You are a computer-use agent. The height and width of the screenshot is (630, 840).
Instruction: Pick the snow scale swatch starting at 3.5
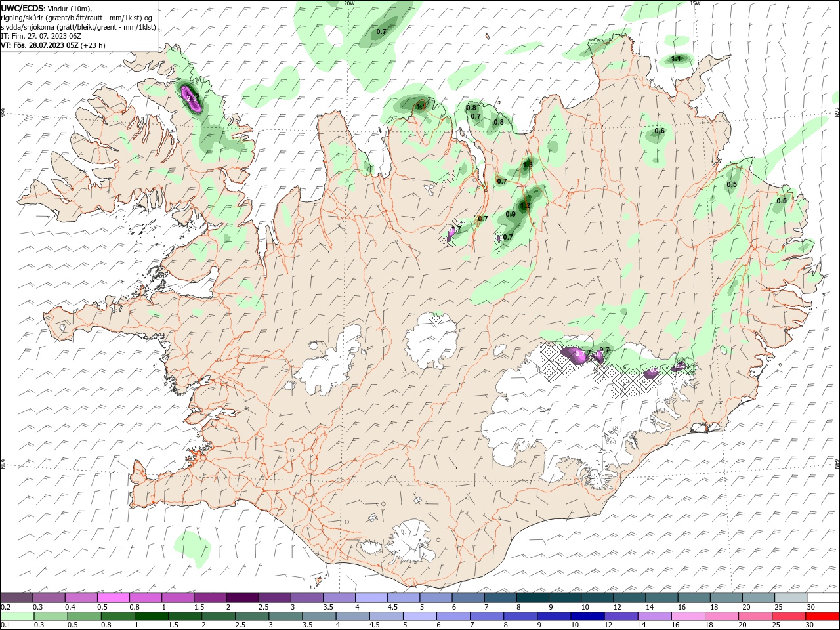(x=339, y=598)
